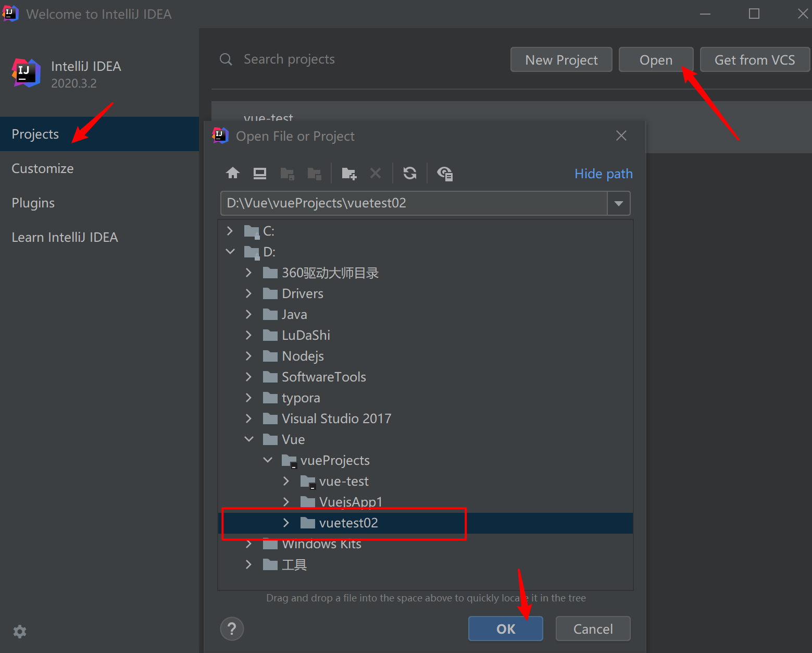Viewport: 812px width, 653px height.
Task: Select the vuetest02 folder row
Action: click(426, 523)
